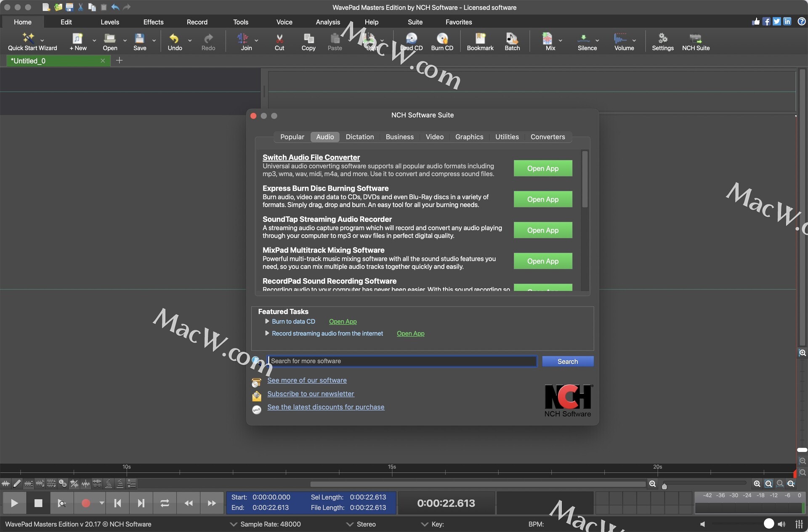Expand Record streaming audio task
This screenshot has height=532, width=808.
pyautogui.click(x=267, y=333)
